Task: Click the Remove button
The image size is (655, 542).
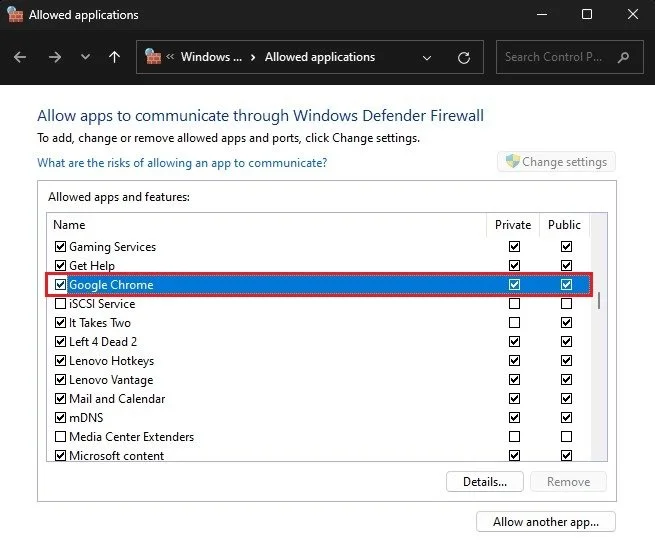Action: pyautogui.click(x=568, y=482)
